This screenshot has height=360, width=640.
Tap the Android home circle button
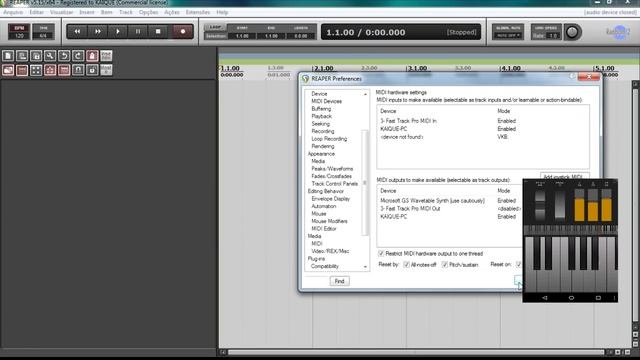(571, 298)
